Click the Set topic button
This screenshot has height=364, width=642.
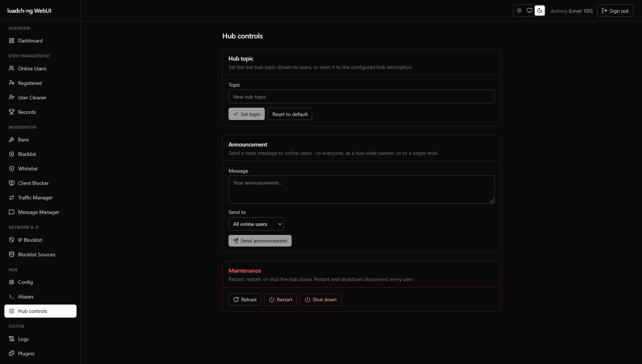click(x=247, y=114)
